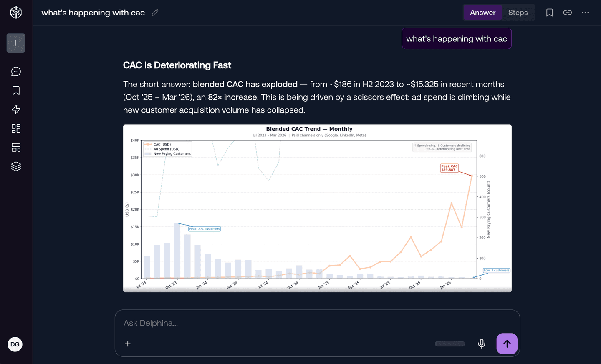The height and width of the screenshot is (364, 601).
Task: Click the Delphina cube logo
Action: click(x=15, y=12)
